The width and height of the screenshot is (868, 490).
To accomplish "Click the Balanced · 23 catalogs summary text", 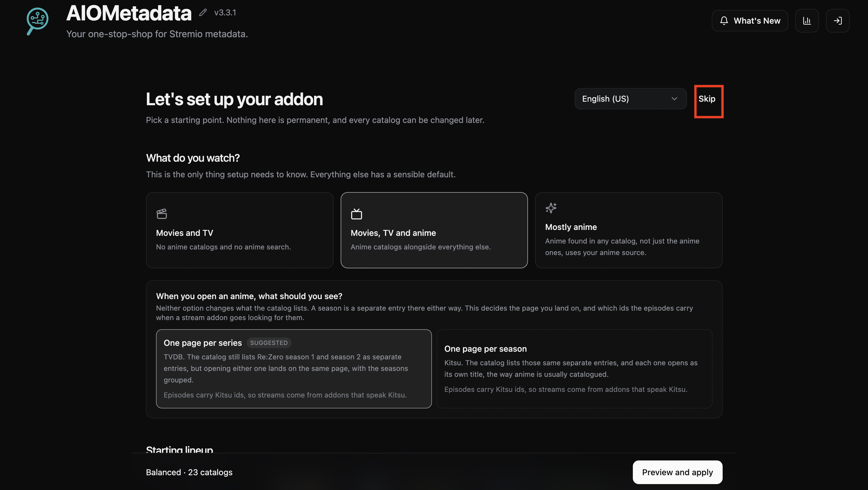I will tap(189, 472).
